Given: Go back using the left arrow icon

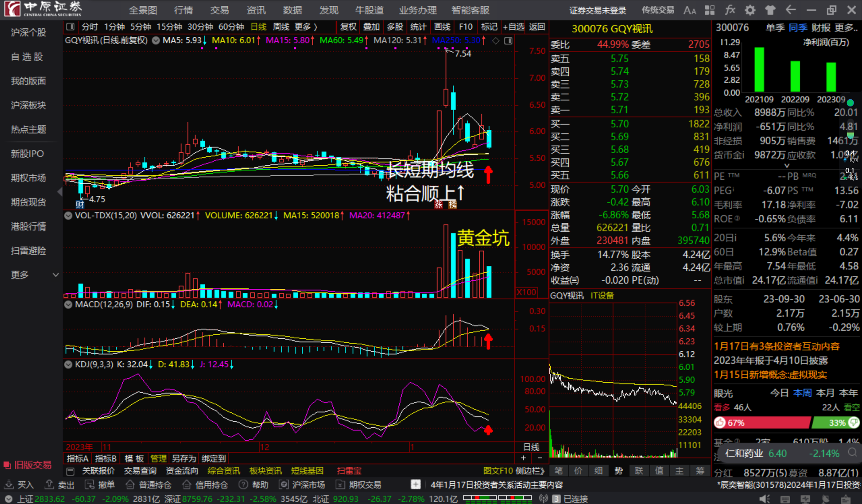Looking at the screenshot, I should (791, 10).
